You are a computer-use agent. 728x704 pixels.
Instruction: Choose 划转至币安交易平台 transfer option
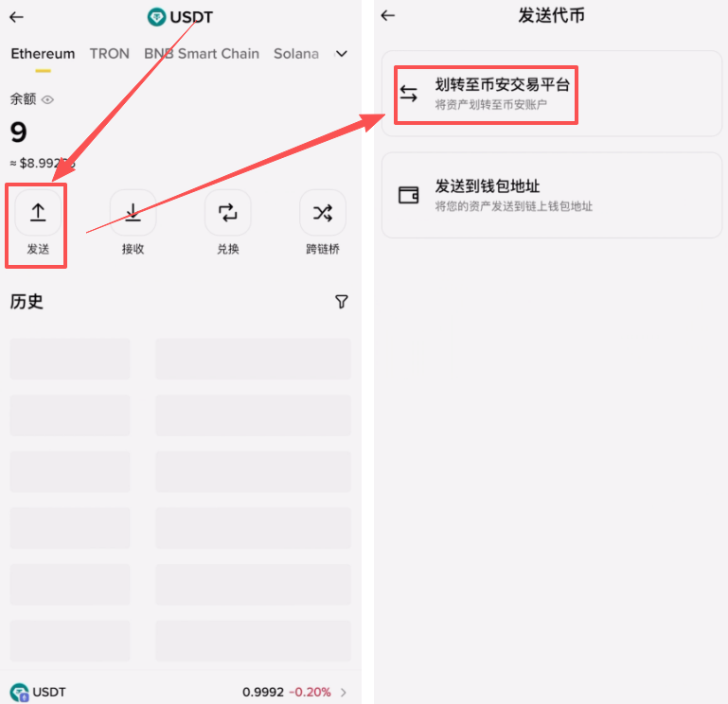click(502, 94)
